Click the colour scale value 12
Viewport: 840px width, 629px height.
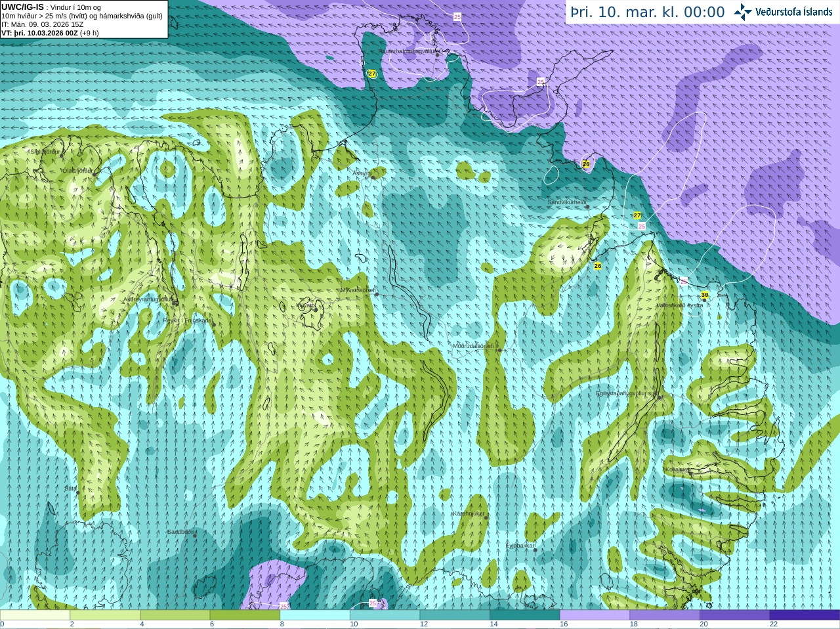(424, 624)
